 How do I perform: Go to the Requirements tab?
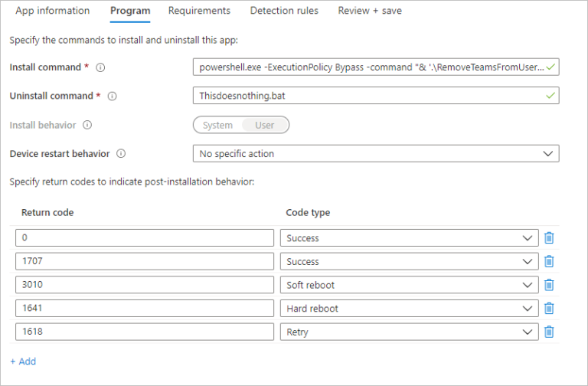[x=199, y=11]
